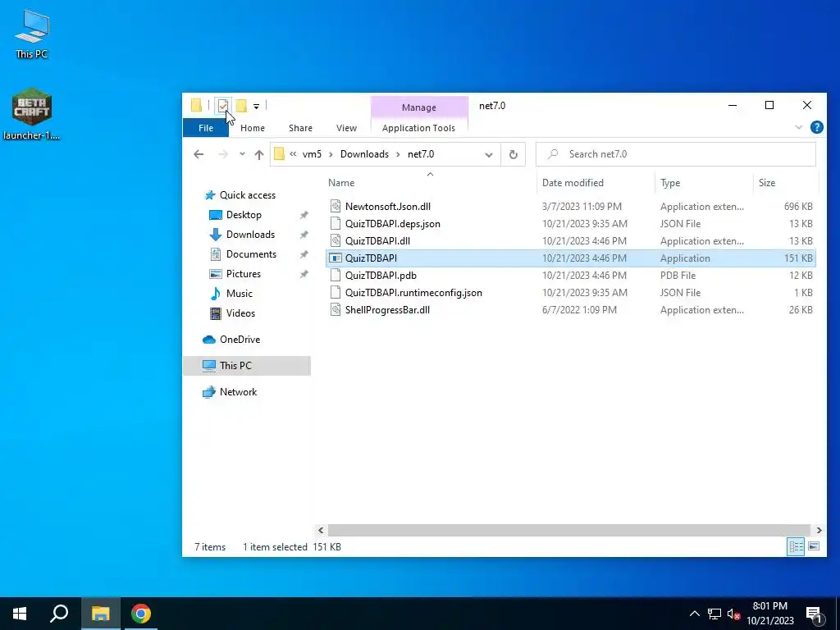Open the Windows Start menu
840x630 pixels.
coord(20,614)
